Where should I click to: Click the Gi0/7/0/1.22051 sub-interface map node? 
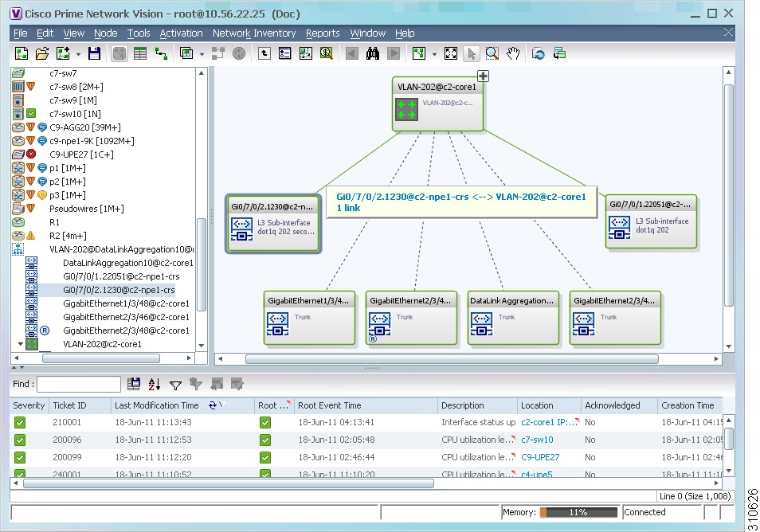[x=651, y=222]
